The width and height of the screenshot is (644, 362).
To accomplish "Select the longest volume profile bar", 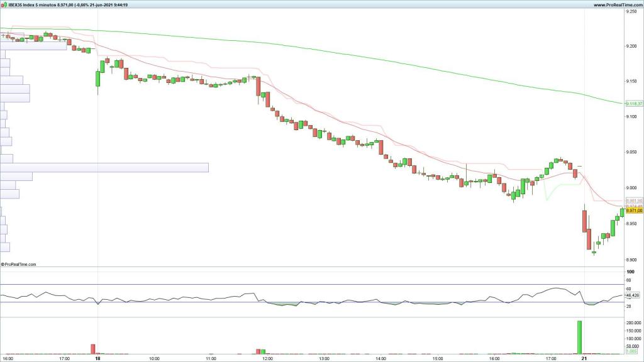I will 104,168.
